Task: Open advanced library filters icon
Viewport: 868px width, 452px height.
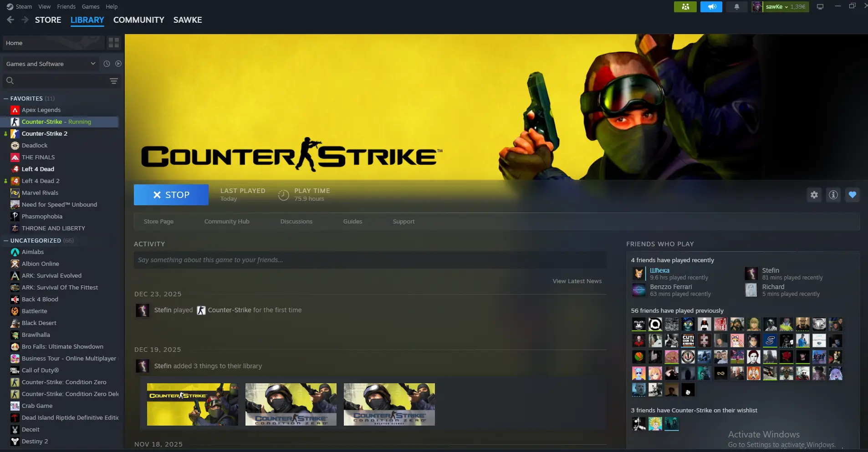Action: [x=114, y=81]
